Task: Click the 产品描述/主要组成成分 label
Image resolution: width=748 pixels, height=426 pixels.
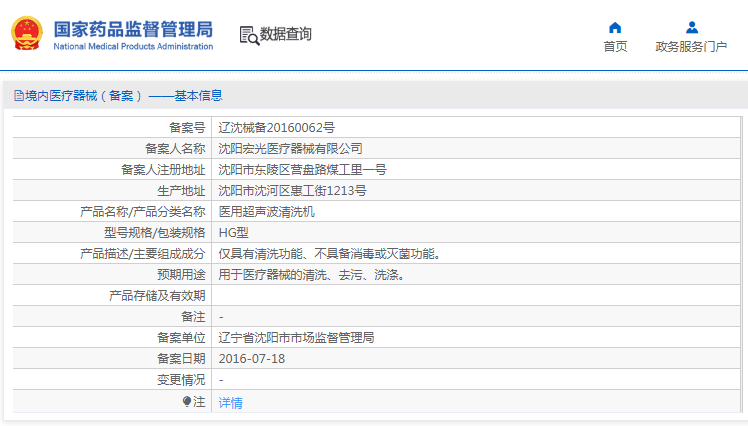Action: [x=143, y=254]
